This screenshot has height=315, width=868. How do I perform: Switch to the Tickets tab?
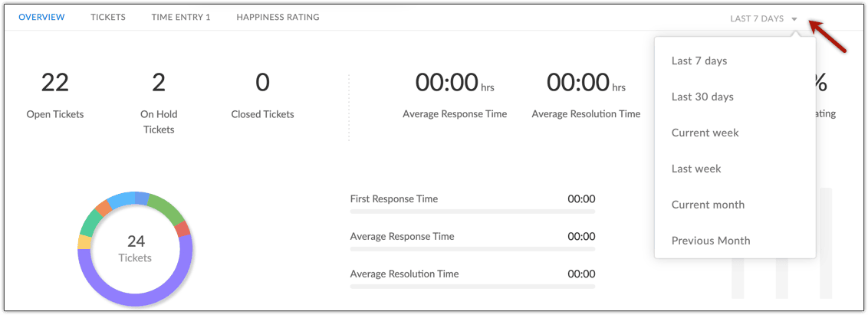[x=108, y=17]
